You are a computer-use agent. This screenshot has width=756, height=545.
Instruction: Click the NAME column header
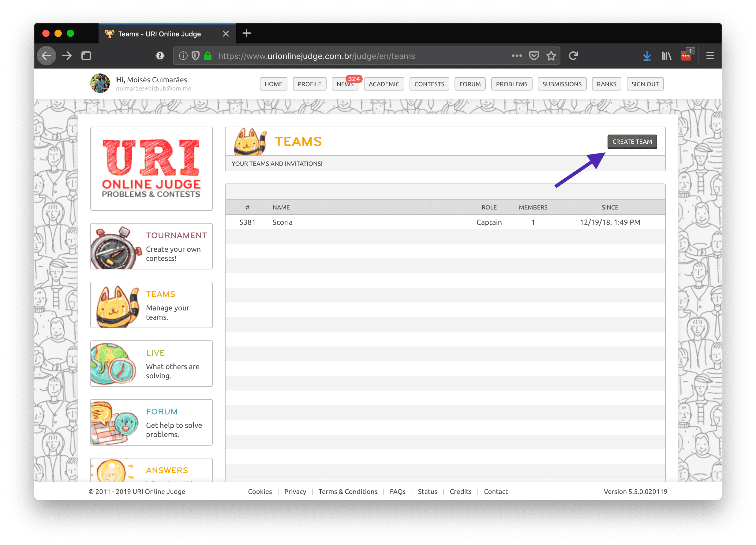[x=281, y=207]
